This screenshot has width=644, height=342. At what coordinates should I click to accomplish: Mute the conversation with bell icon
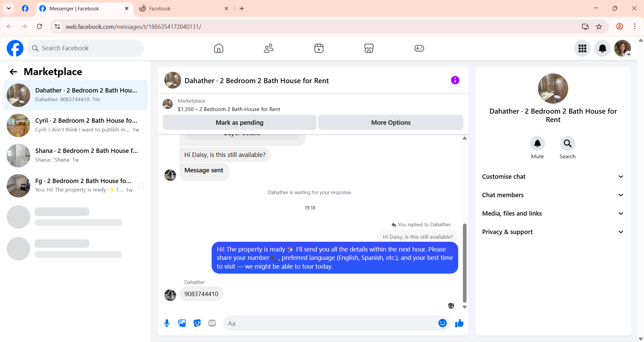coord(537,144)
